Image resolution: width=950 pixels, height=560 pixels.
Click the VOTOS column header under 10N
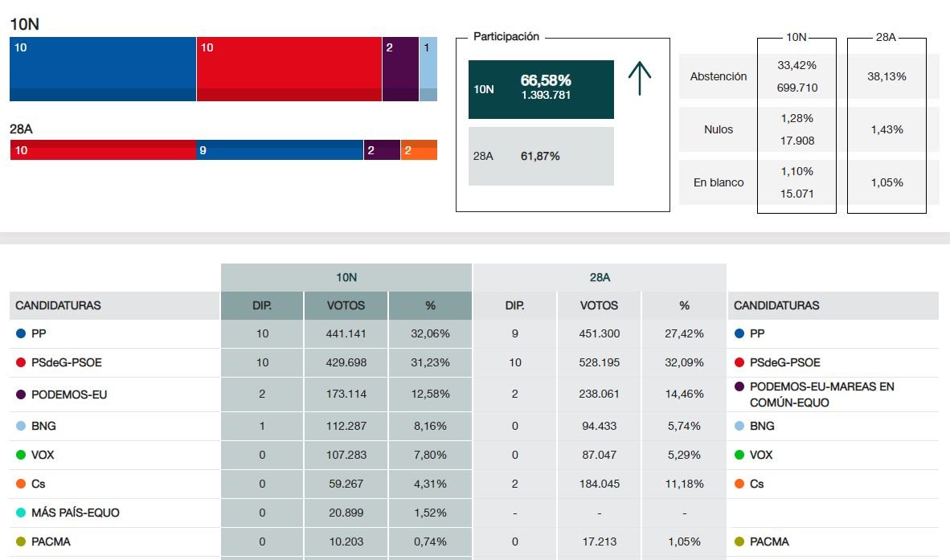[346, 305]
